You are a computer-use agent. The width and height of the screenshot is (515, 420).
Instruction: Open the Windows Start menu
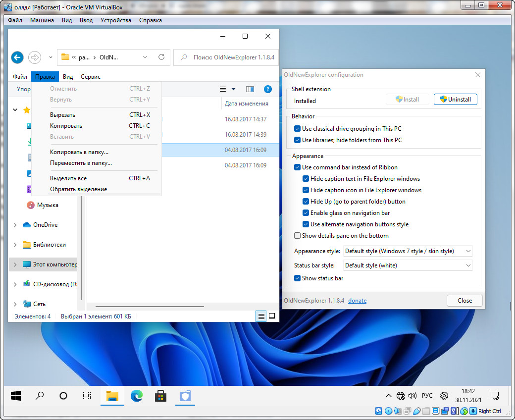click(x=16, y=396)
